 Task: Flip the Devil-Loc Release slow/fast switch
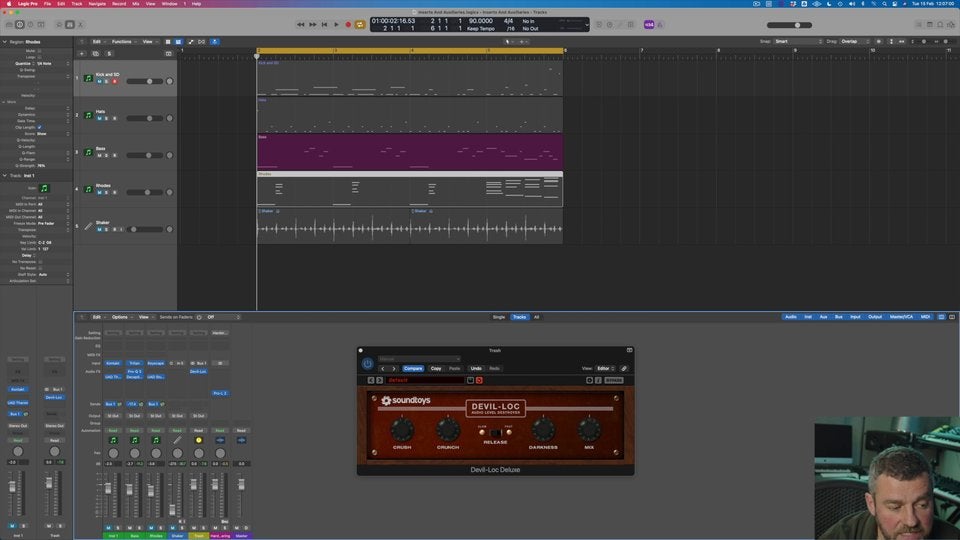[x=495, y=432]
